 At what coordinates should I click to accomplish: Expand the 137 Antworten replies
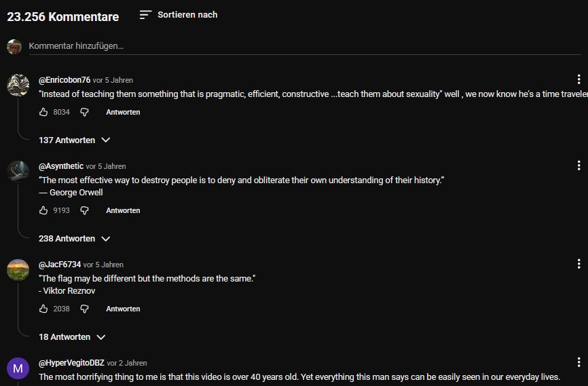click(74, 140)
